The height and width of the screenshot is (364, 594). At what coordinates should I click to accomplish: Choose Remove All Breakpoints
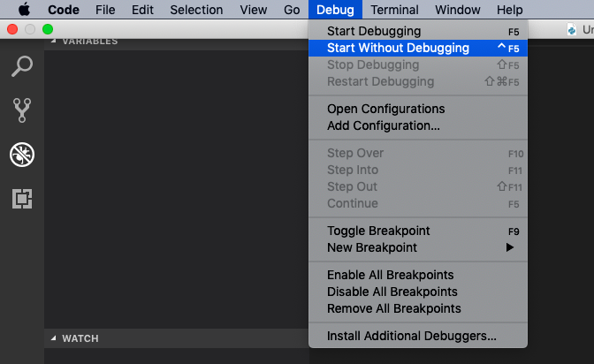coord(418,308)
